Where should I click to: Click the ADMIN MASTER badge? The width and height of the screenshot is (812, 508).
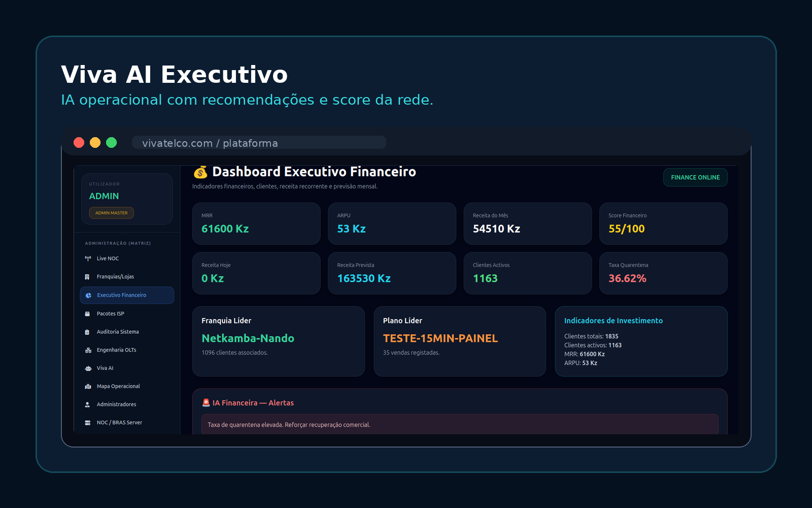click(x=112, y=213)
